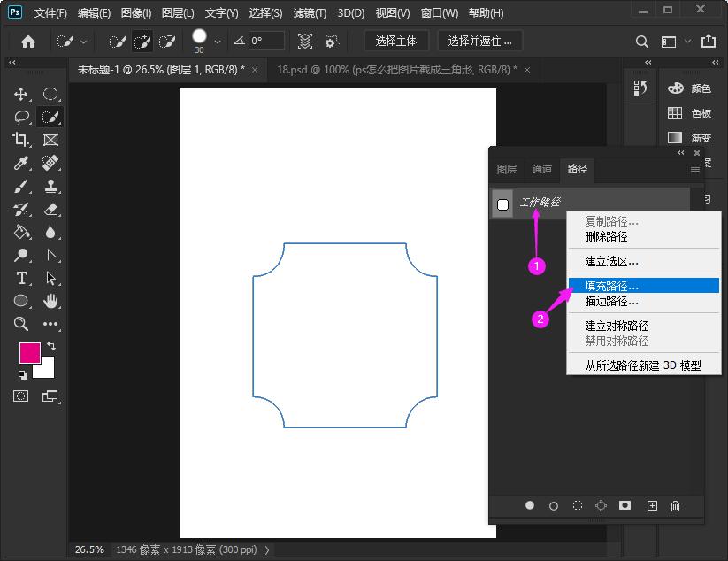Select the Move tool

pos(21,94)
